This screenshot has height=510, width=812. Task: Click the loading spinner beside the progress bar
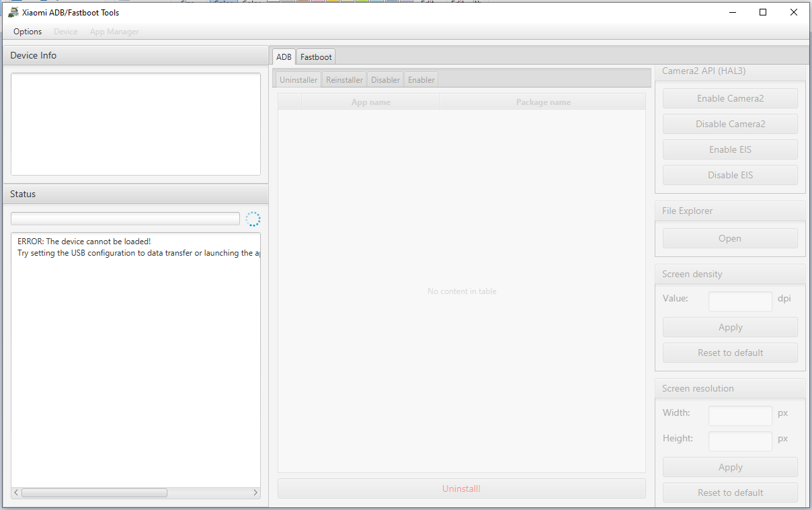(253, 219)
